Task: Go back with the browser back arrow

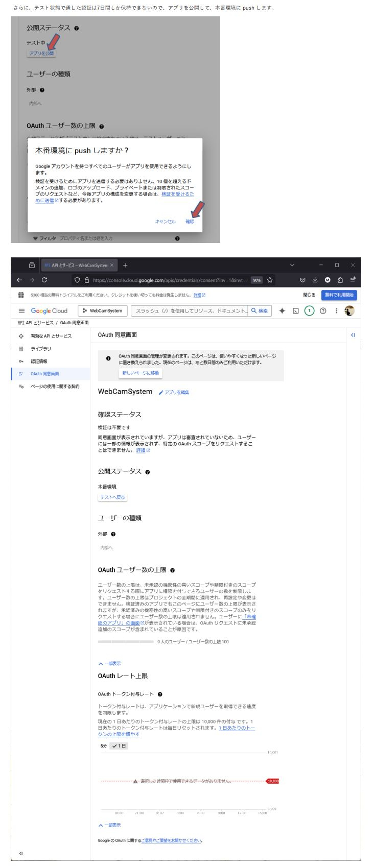Action: coord(20,280)
